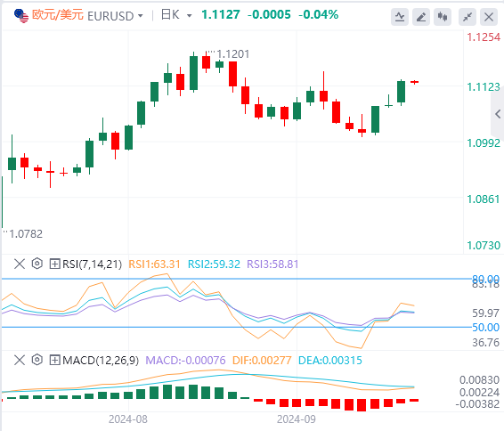Open the 日K timeframe dropdown

(x=190, y=15)
